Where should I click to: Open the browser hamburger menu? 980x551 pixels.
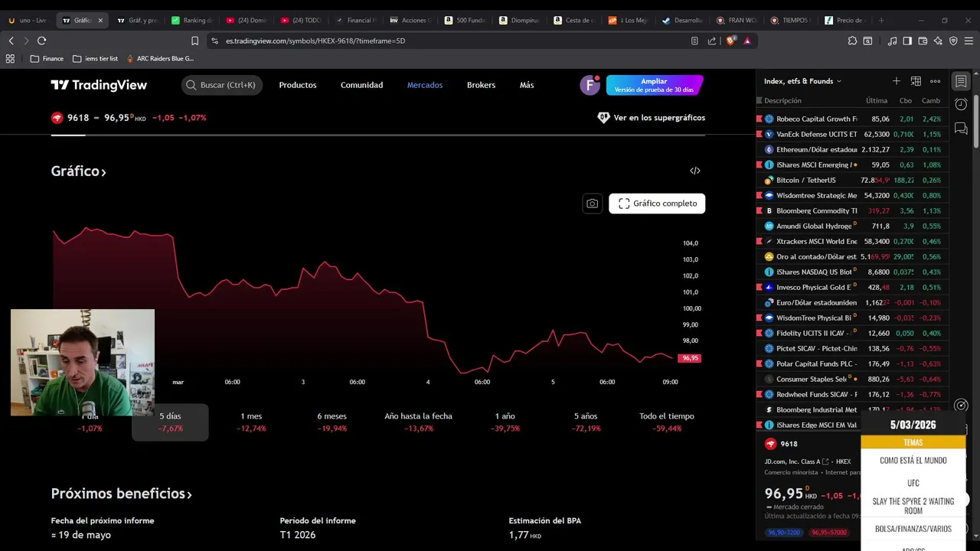[969, 41]
